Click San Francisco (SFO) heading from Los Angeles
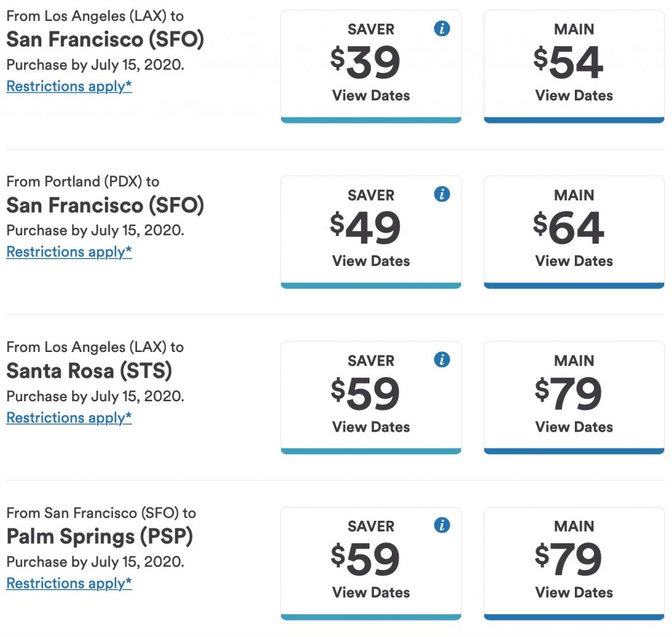 point(105,39)
